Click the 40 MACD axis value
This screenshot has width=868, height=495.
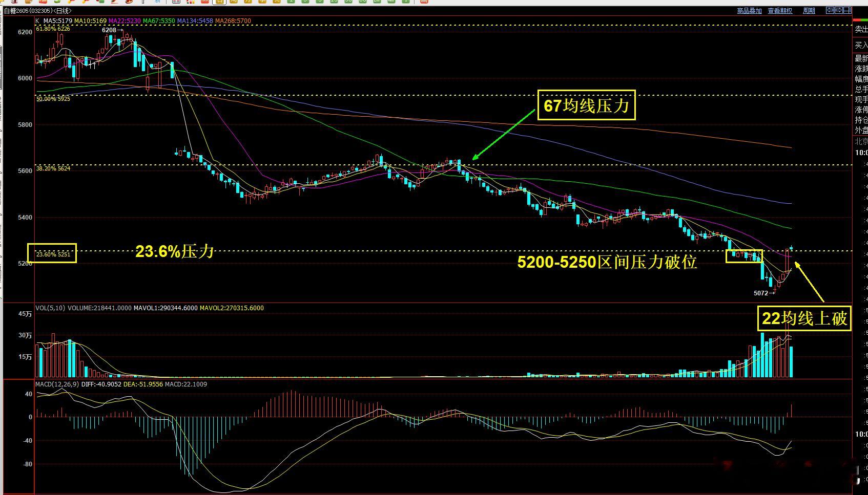tap(29, 395)
